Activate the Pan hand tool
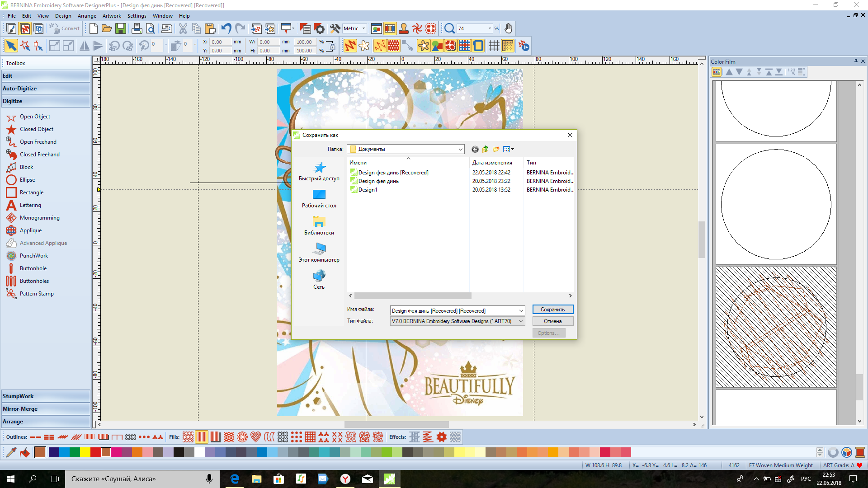The image size is (868, 488). tap(509, 29)
